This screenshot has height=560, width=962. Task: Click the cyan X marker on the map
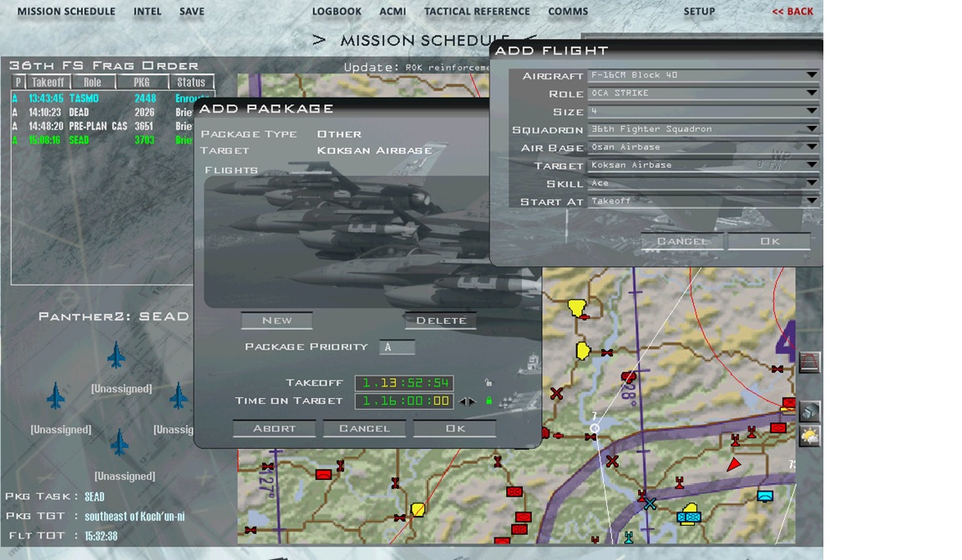click(651, 504)
